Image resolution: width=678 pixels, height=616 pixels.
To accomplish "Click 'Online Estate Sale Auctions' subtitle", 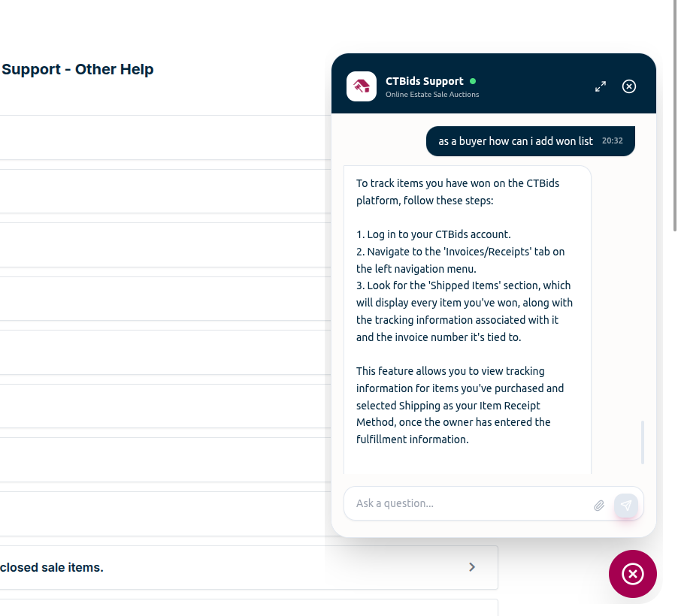I will pos(432,94).
